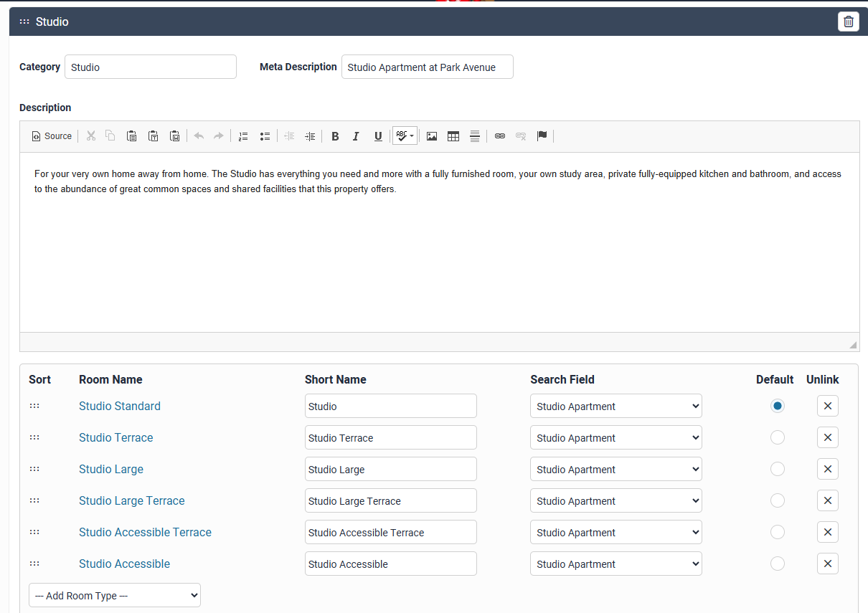
Task: Insert a numbered list
Action: (x=243, y=136)
